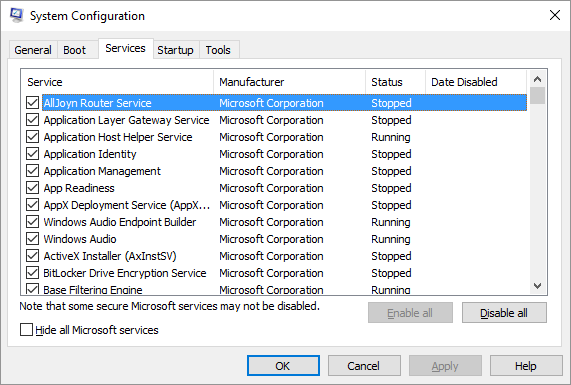Click the scrollbar down arrow

pos(537,286)
